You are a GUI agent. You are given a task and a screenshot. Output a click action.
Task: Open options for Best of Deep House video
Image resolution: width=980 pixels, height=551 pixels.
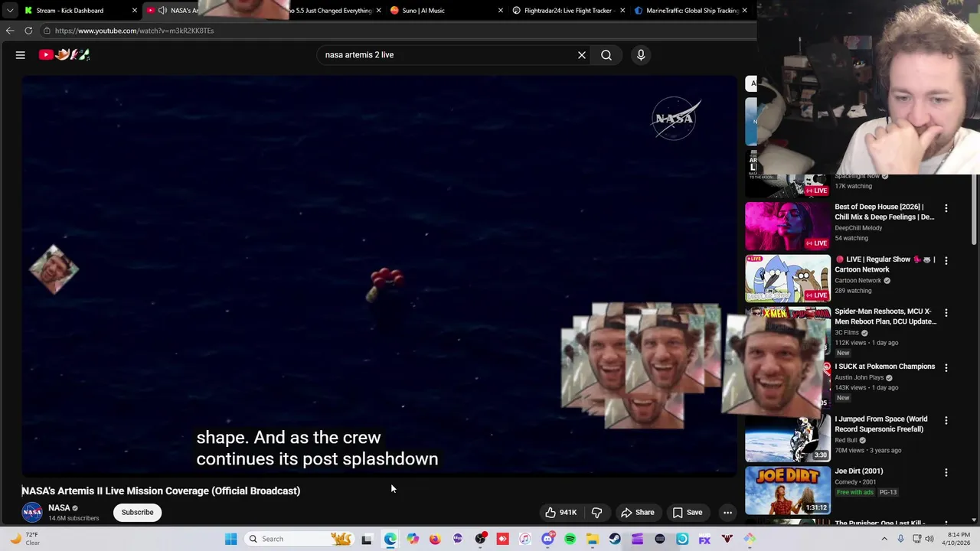pyautogui.click(x=946, y=208)
